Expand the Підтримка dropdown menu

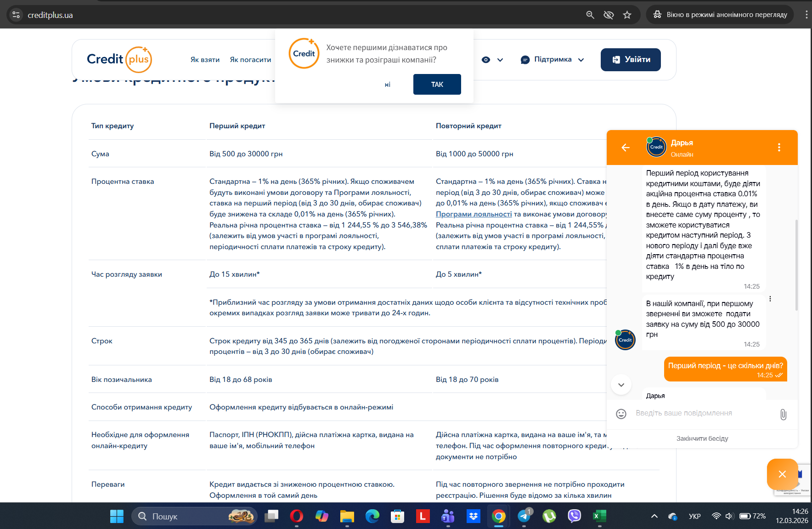coord(553,59)
